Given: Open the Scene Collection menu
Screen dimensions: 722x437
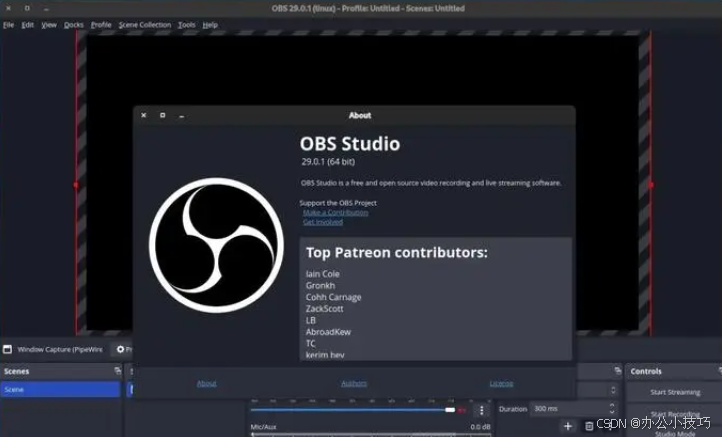Looking at the screenshot, I should point(145,25).
